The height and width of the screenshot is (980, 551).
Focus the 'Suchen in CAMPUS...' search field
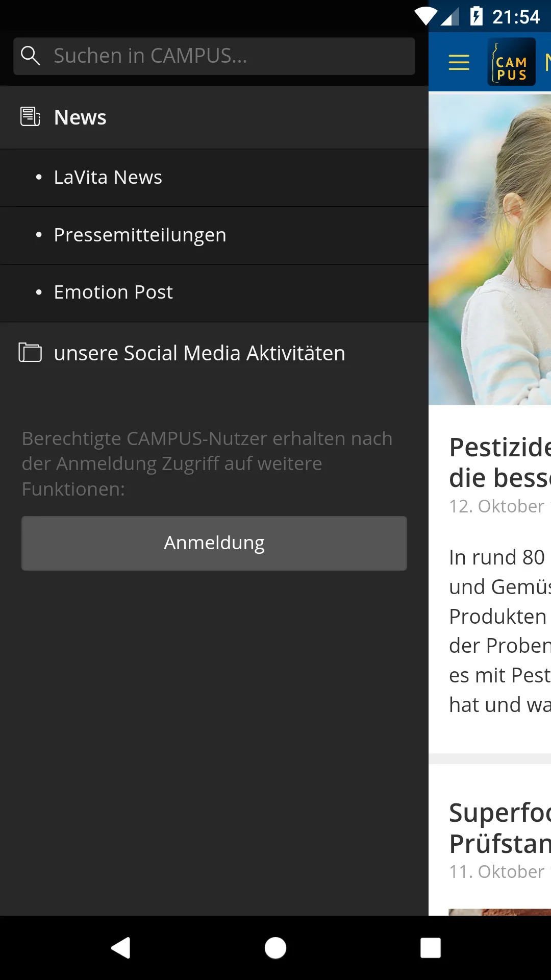tap(214, 56)
